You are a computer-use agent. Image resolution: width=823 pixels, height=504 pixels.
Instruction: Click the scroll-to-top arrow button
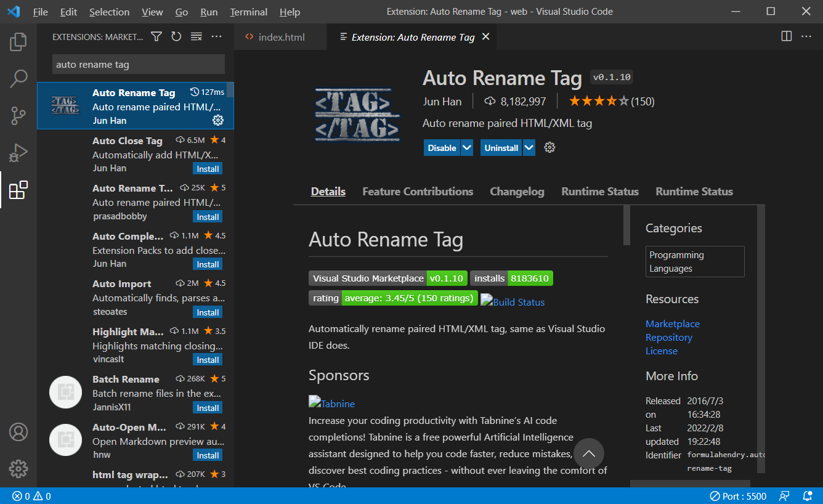point(588,453)
